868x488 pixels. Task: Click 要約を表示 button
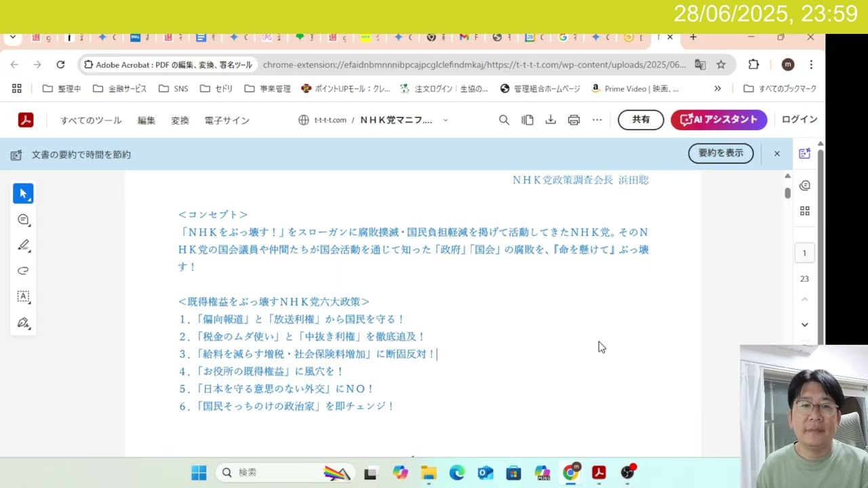click(x=721, y=153)
